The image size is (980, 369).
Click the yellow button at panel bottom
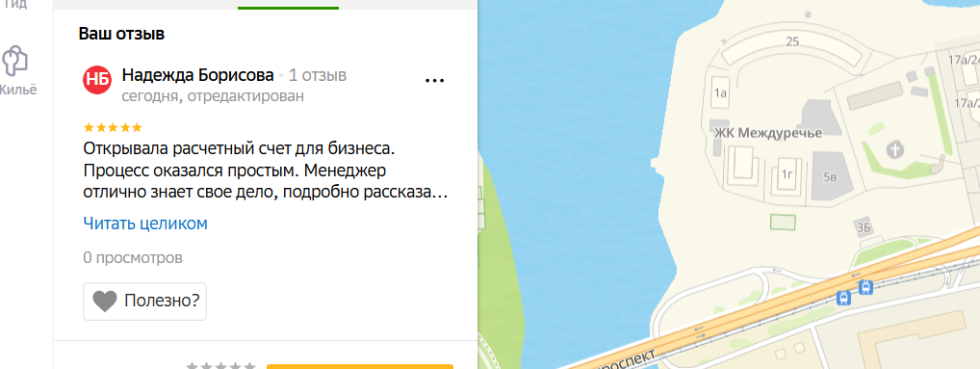pos(360,366)
